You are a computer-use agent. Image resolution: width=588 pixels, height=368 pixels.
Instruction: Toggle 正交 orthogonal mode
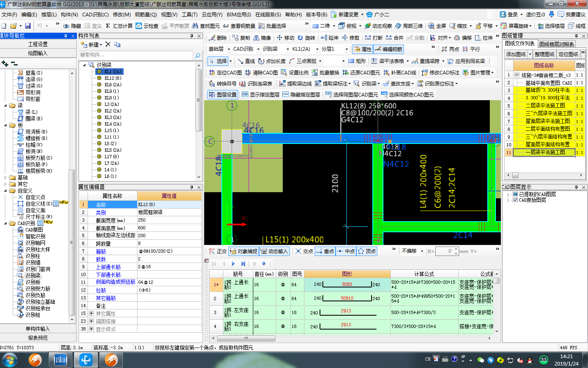(x=218, y=251)
